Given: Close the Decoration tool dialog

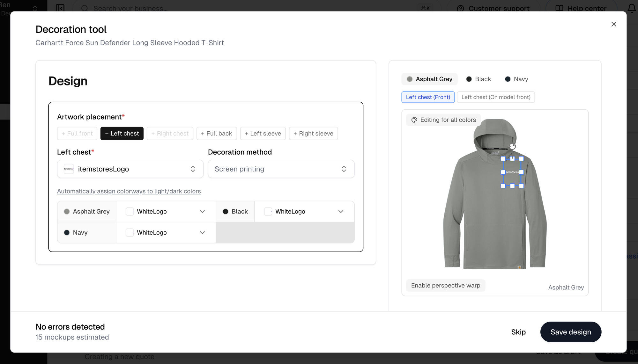Looking at the screenshot, I should tap(613, 24).
